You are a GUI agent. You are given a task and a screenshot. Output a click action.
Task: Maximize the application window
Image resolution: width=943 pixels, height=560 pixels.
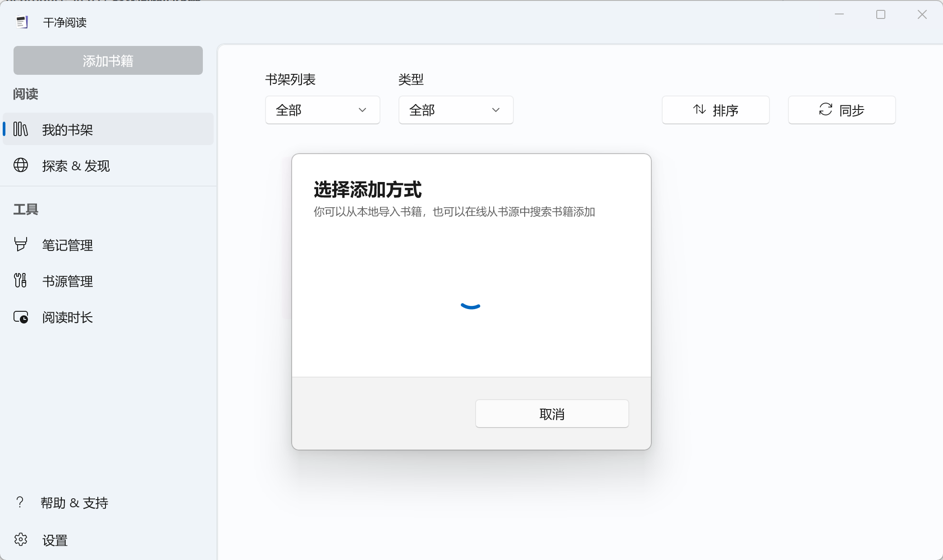point(881,14)
